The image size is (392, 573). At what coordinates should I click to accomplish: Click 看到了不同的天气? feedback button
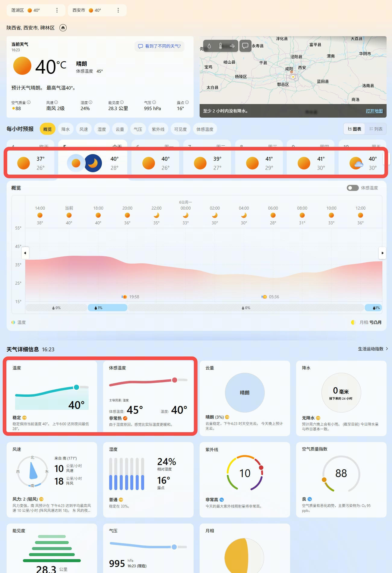159,46
